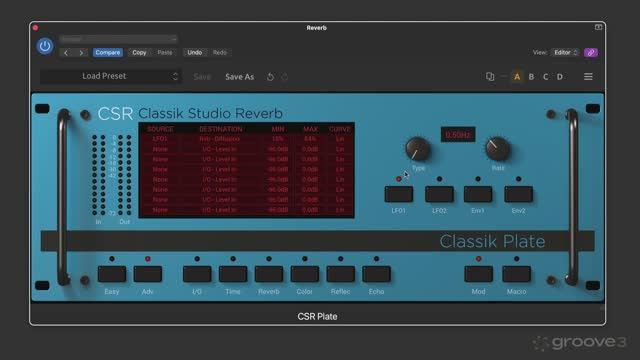This screenshot has height=360, width=640.
Task: Open the Echo page button
Action: pyautogui.click(x=376, y=274)
